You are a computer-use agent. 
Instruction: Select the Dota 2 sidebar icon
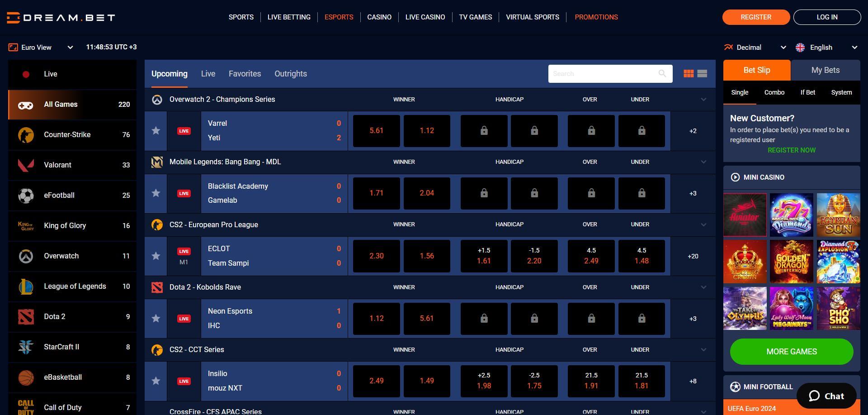(26, 316)
